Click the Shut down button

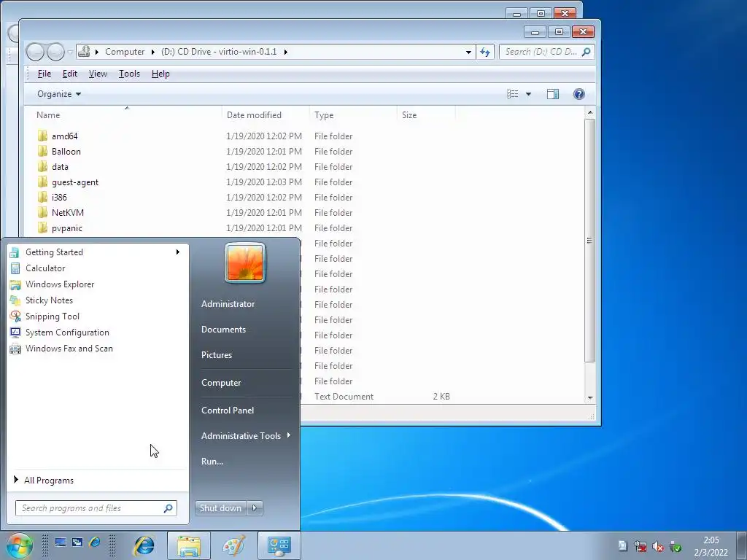click(220, 508)
